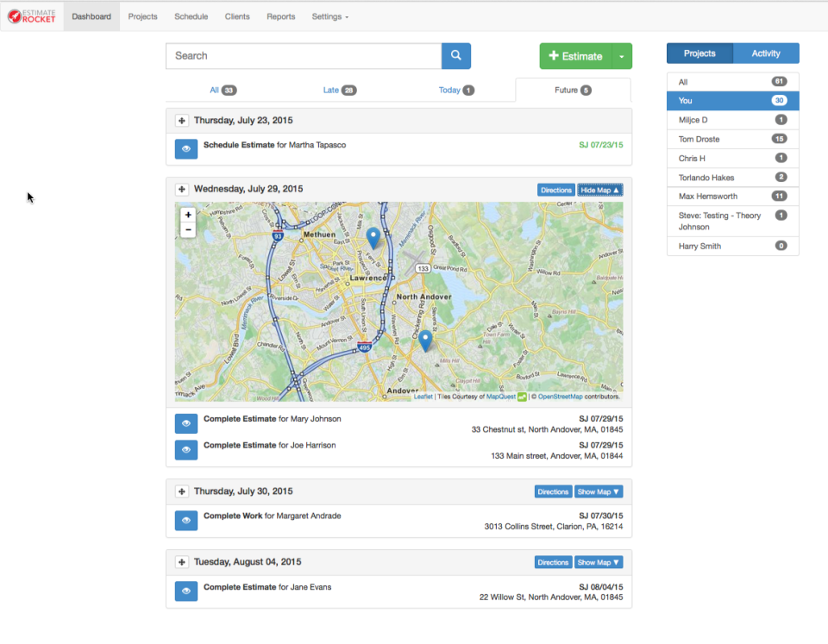Zoom out on the map using the minus control
This screenshot has height=644, width=828.
pos(188,229)
